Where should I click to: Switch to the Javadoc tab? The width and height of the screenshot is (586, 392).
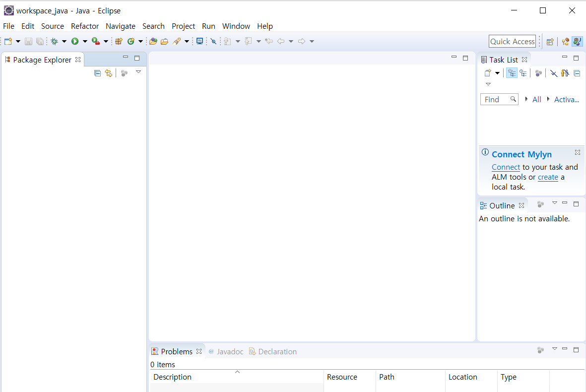coord(226,352)
